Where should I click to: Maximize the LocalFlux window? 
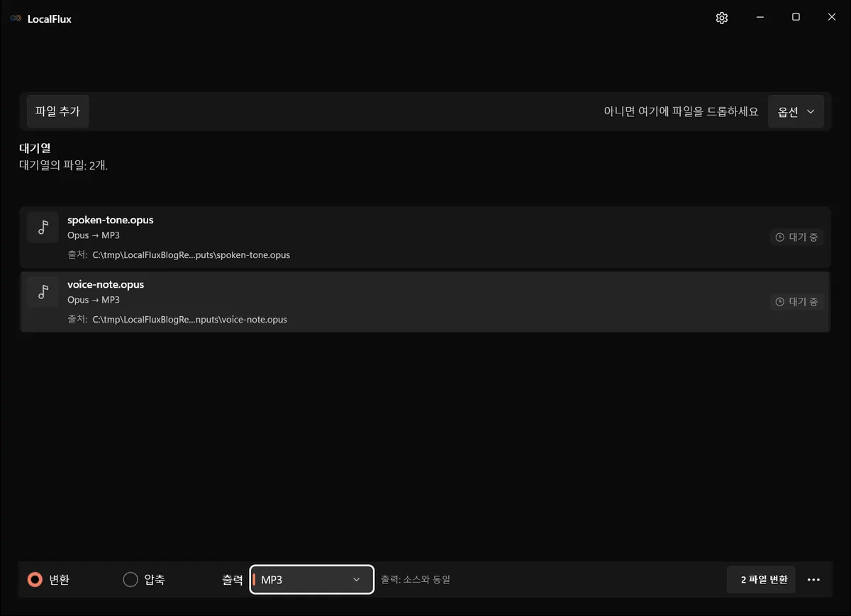click(x=796, y=18)
